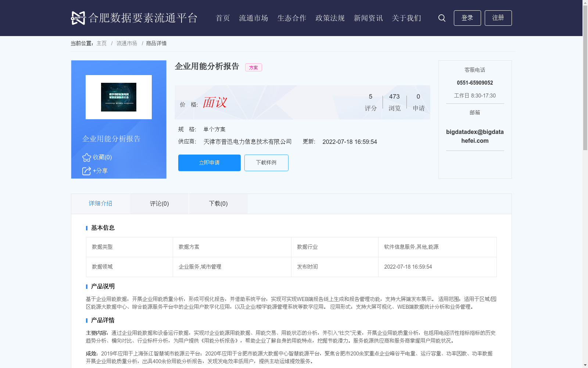Switch to 评论(0) tab
Image resolution: width=588 pixels, height=368 pixels.
click(x=159, y=204)
